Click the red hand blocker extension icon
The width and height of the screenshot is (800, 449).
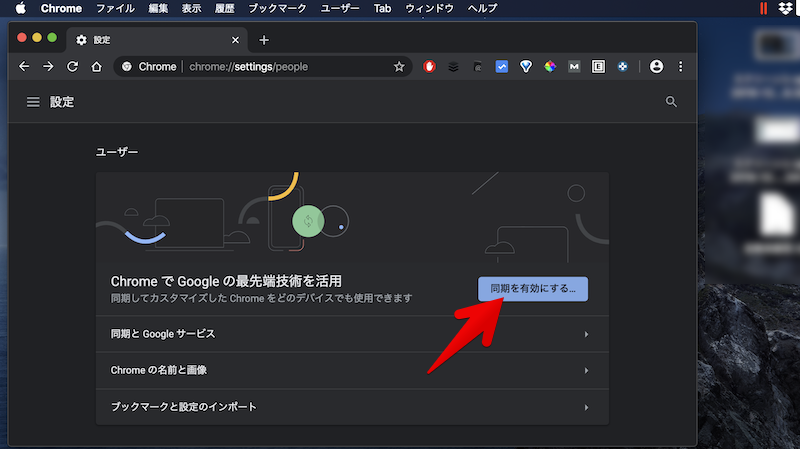tap(430, 67)
